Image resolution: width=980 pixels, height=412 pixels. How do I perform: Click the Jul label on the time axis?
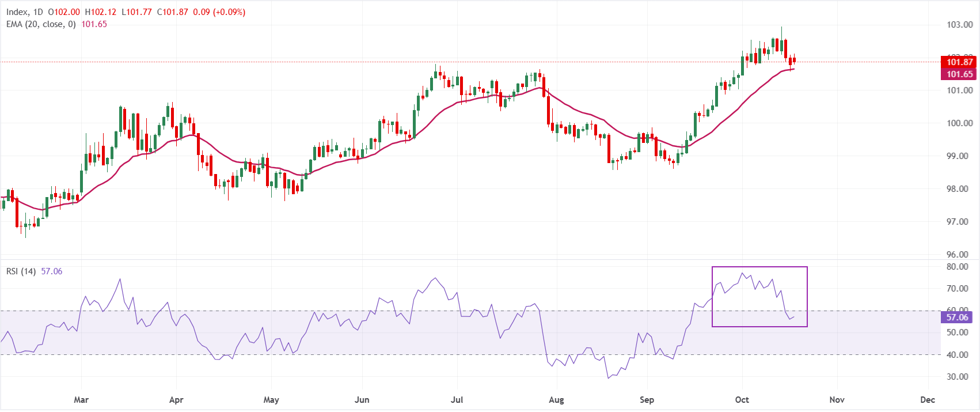457,400
